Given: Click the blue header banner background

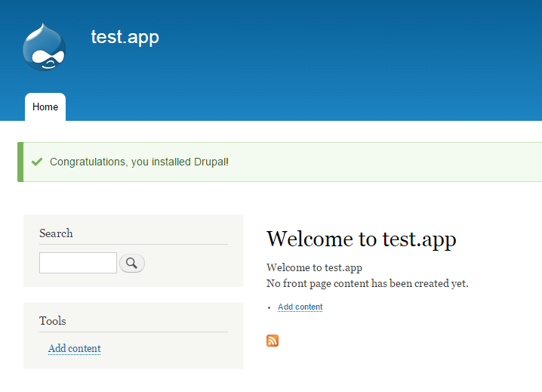Looking at the screenshot, I should coord(340,60).
